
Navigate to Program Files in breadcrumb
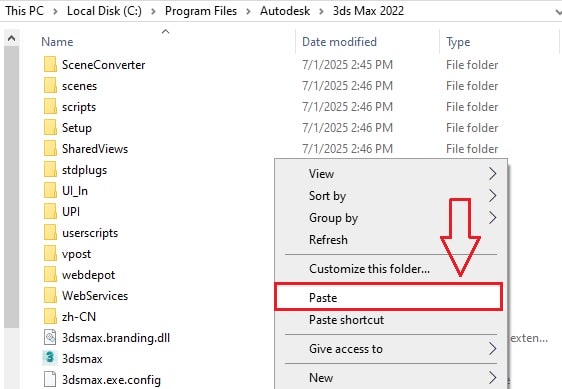pos(201,11)
